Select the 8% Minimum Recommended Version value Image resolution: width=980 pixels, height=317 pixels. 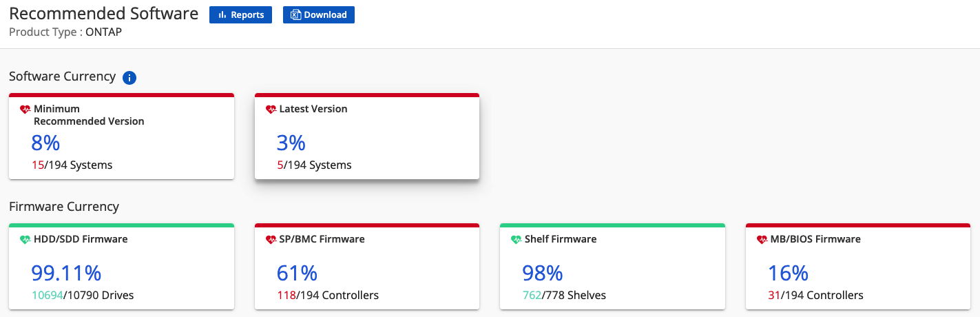(x=45, y=143)
